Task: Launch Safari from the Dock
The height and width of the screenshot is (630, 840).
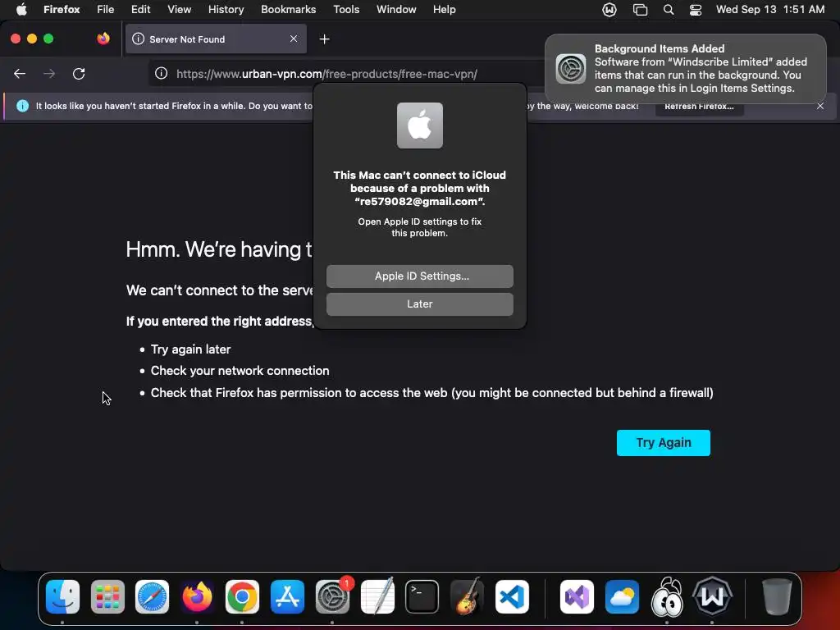Action: tap(152, 596)
